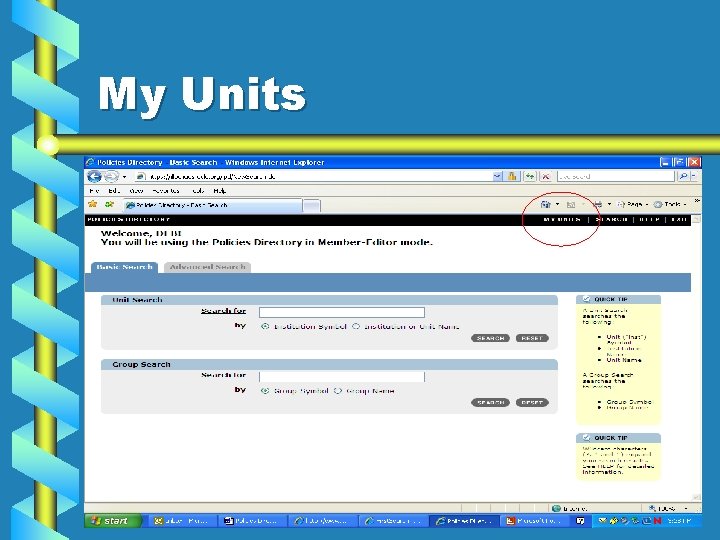Image resolution: width=720 pixels, height=540 pixels.
Task: Open the Favorites menu
Action: point(166,191)
